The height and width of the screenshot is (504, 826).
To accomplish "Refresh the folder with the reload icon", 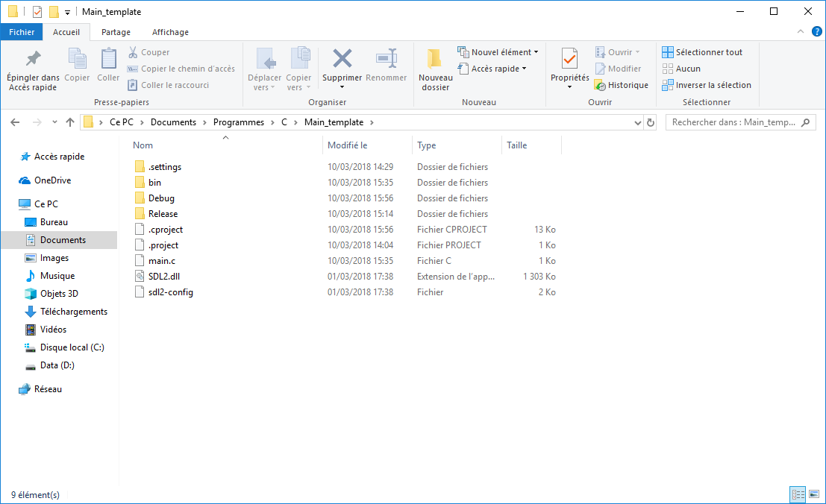I will click(x=651, y=122).
